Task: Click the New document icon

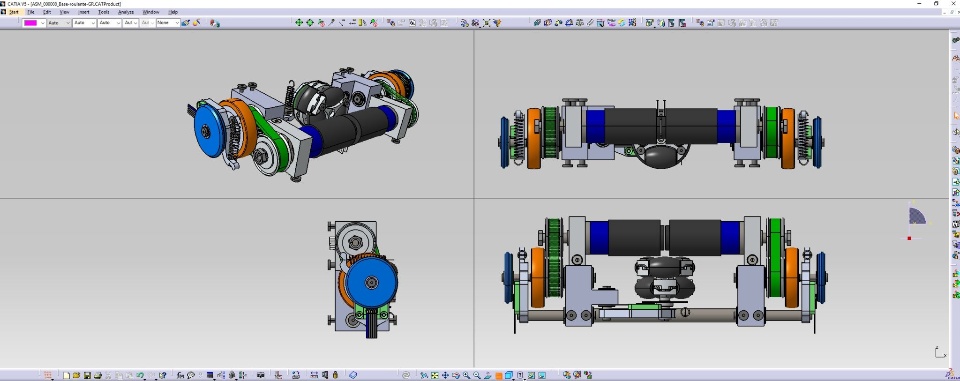Action: [x=66, y=375]
